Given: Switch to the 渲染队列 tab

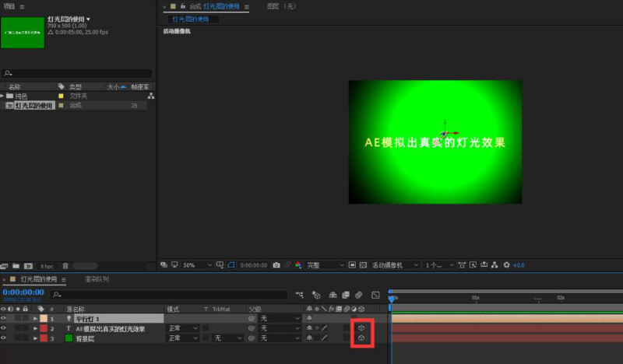Looking at the screenshot, I should (97, 279).
